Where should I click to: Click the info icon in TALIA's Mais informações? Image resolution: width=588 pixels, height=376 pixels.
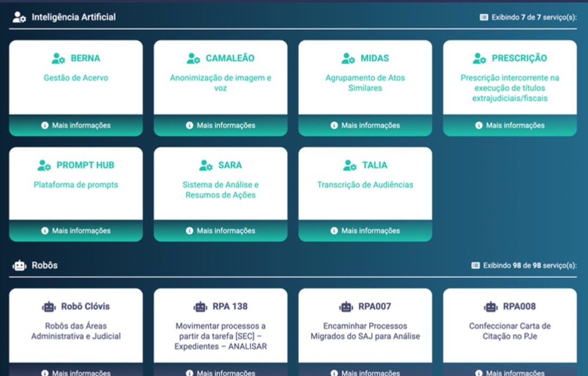[334, 230]
